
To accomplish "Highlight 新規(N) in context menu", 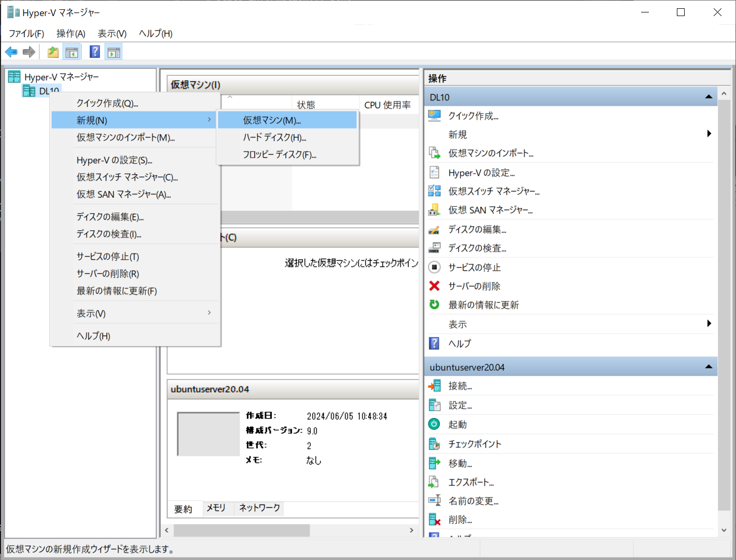I will (x=135, y=120).
